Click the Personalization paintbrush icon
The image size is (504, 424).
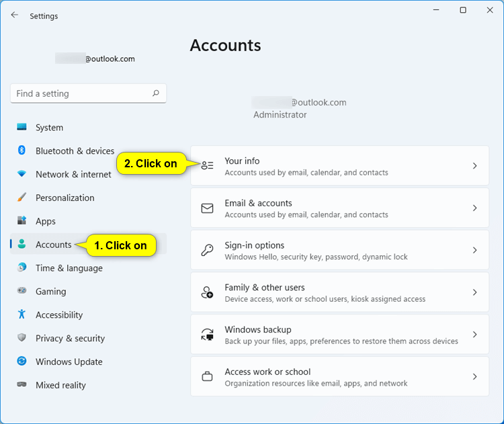[x=22, y=197]
